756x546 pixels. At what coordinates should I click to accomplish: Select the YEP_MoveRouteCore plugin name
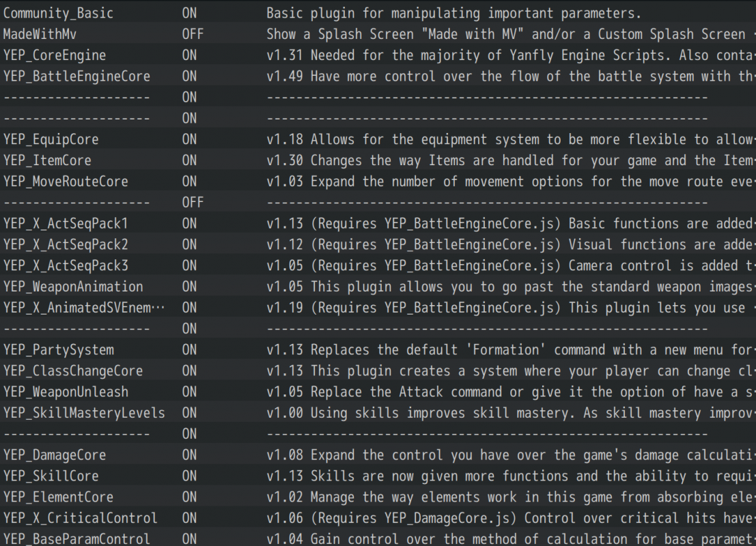pos(66,182)
